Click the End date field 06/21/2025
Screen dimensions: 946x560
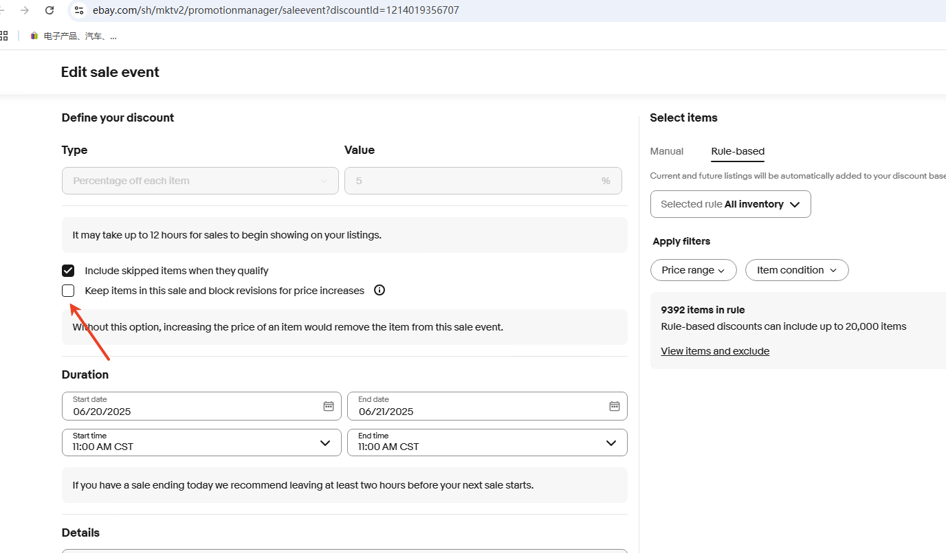tap(487, 406)
